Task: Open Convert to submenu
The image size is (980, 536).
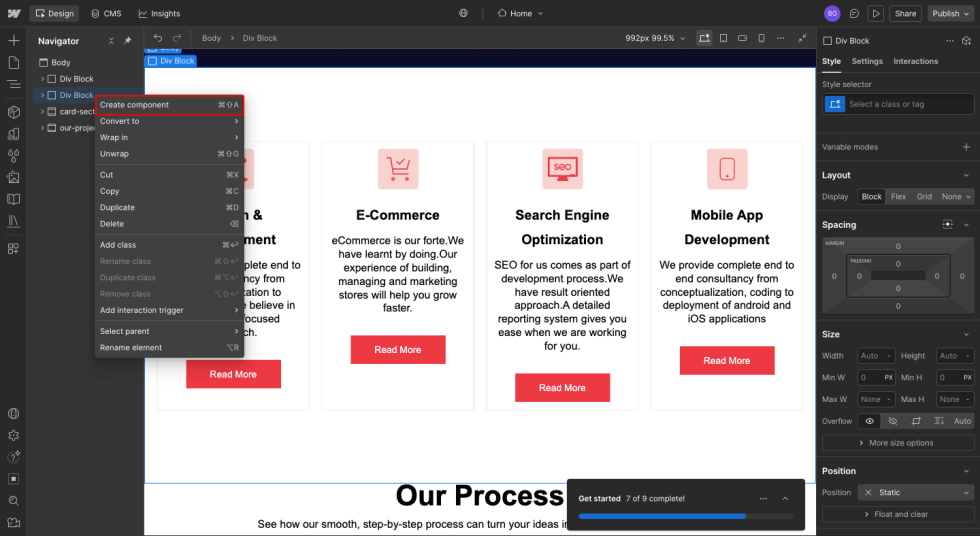Action: 169,121
